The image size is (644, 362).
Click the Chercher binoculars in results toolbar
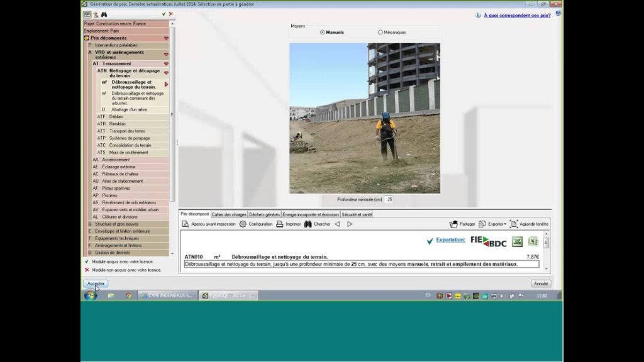308,224
